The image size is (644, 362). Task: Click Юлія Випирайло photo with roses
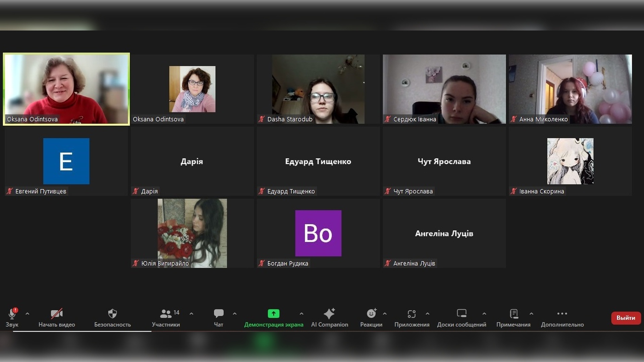click(x=192, y=233)
